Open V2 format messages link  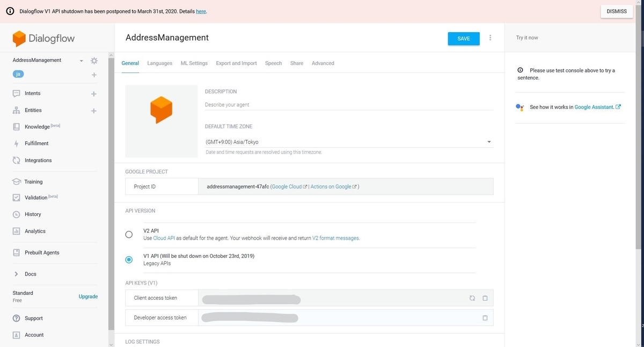point(335,238)
